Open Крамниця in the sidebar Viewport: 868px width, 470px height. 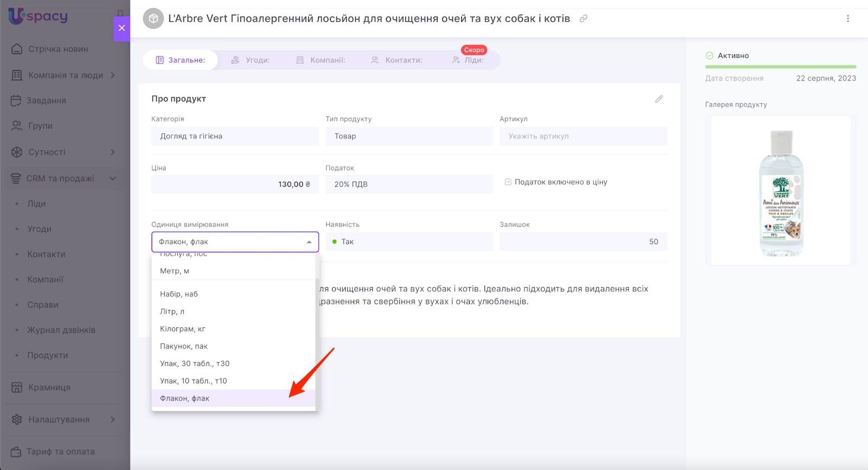click(x=49, y=388)
